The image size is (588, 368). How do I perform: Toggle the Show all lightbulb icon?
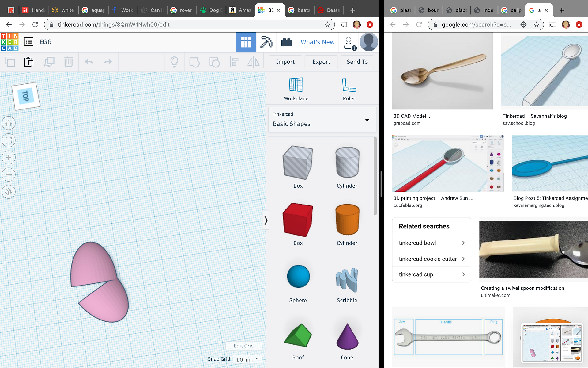click(x=174, y=62)
